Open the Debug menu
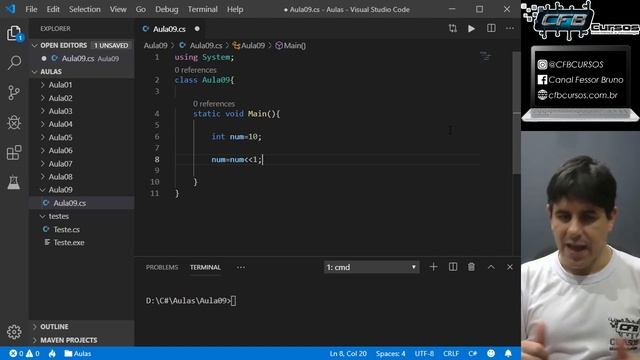The image size is (640, 360). pos(167,9)
